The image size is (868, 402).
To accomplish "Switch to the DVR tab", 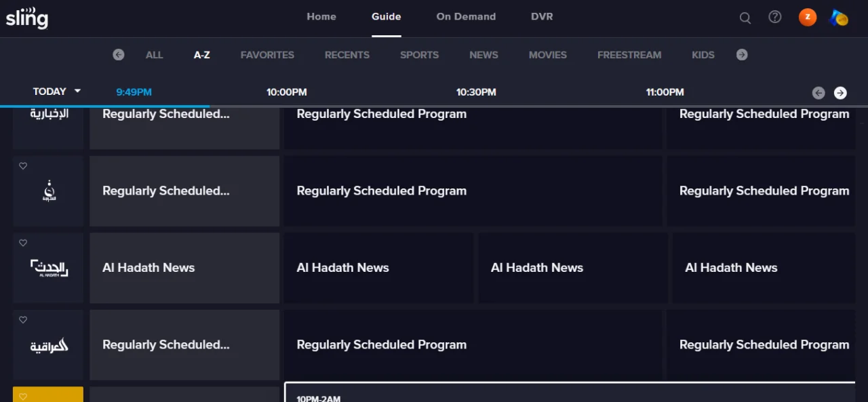I will pyautogui.click(x=542, y=16).
